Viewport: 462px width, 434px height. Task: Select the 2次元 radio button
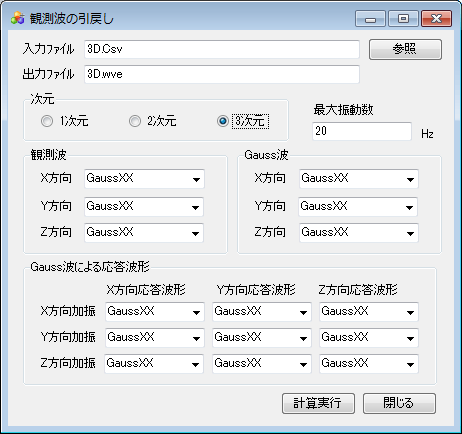135,121
